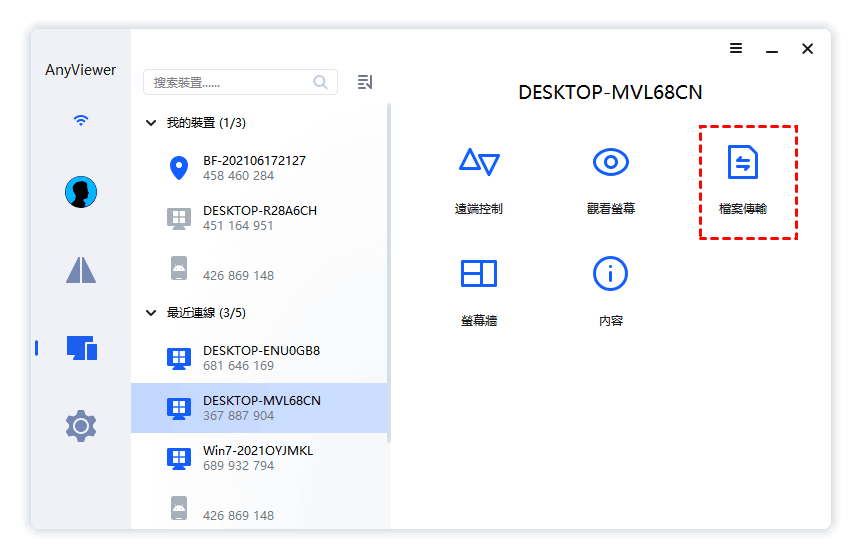Open the 遠端控制 remote control icon
859x556 pixels.
point(478,162)
